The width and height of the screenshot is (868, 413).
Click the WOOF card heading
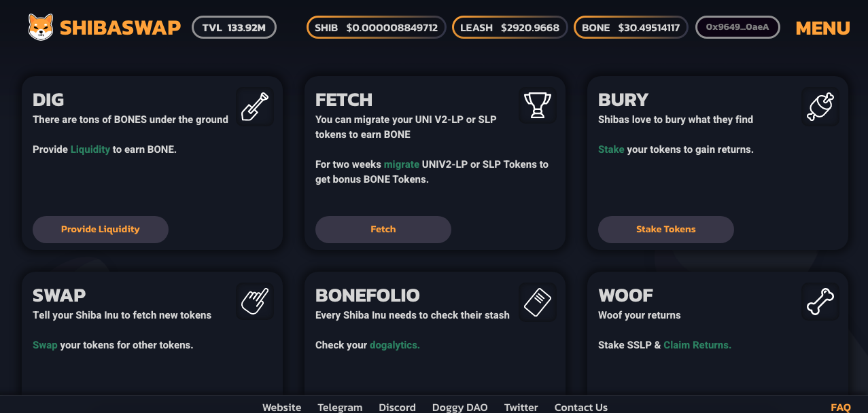pos(626,295)
